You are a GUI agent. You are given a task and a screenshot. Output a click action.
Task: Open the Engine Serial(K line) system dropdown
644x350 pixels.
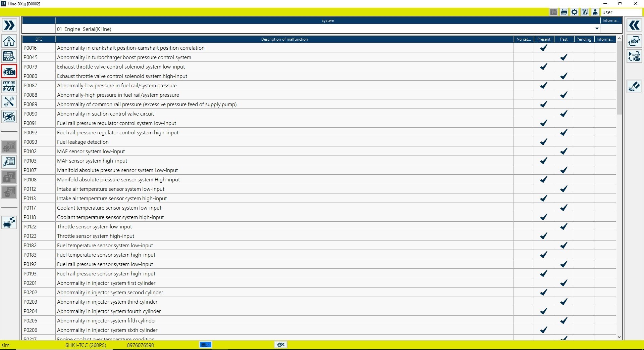(x=597, y=29)
